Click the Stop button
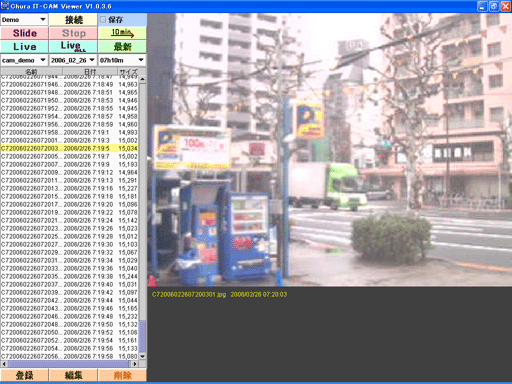The width and height of the screenshot is (512, 384). [x=73, y=33]
